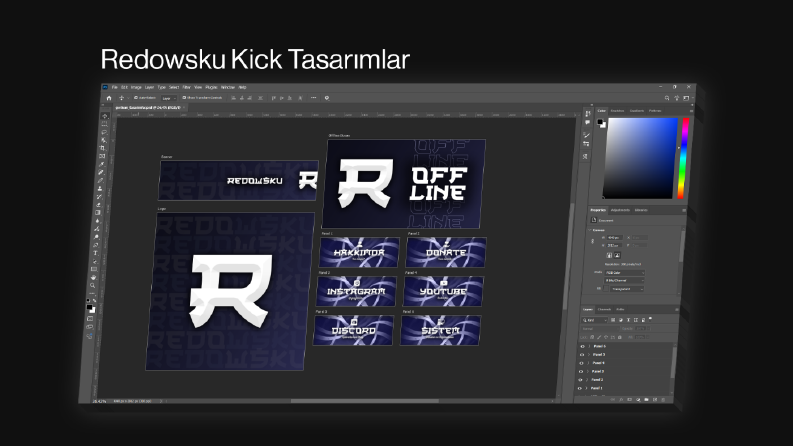Hide the Panel 1 layer group
The width and height of the screenshot is (793, 446).
pyautogui.click(x=580, y=388)
